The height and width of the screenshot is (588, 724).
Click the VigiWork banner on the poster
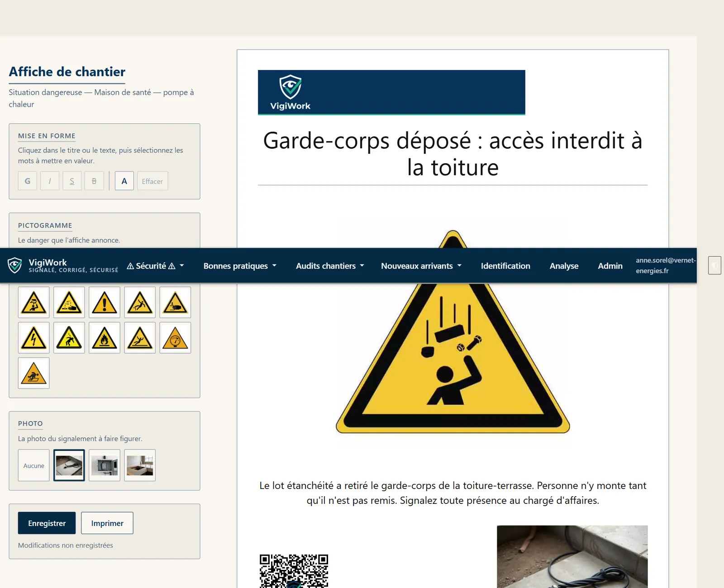391,92
